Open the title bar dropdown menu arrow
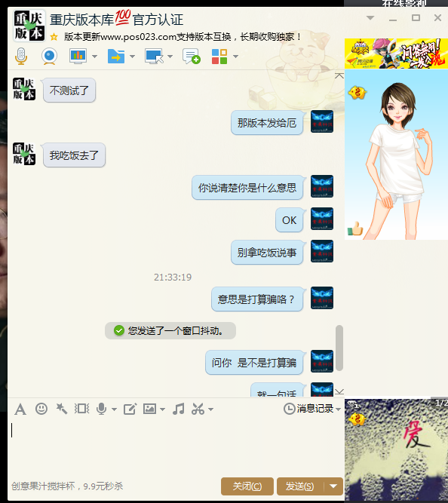The height and width of the screenshot is (503, 448). pos(370,18)
